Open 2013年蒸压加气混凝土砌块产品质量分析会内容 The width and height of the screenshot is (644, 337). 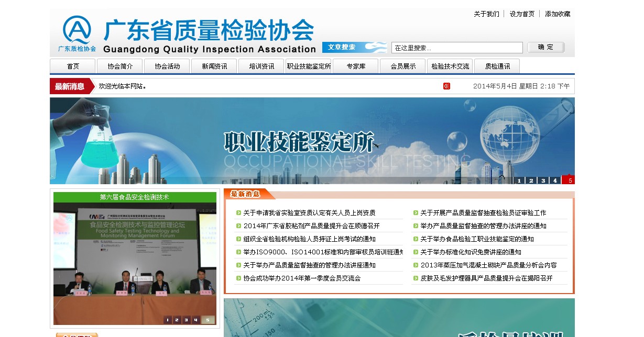click(x=488, y=265)
